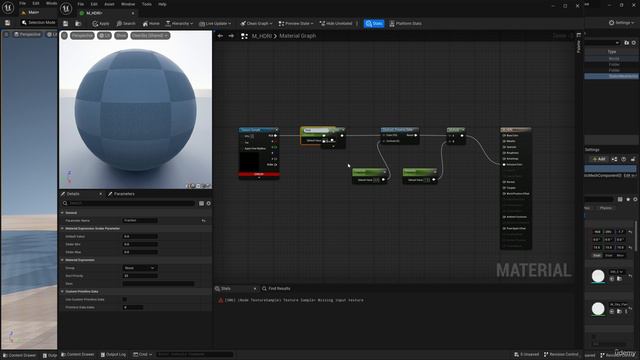Open the Cmd dropdown
Screen dimensions: 640x360
142,355
